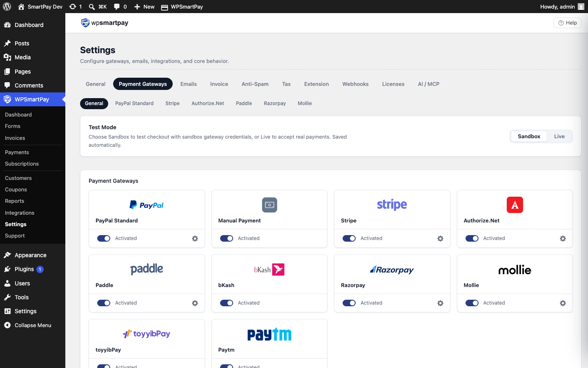588x368 pixels.
Task: Click the Manual Payment cash icon
Action: click(269, 205)
